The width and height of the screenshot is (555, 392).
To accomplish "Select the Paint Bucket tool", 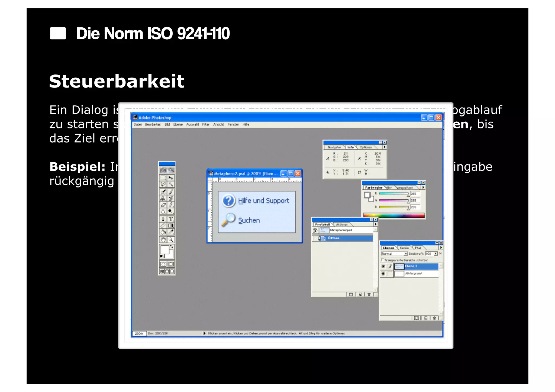I will (x=163, y=232).
